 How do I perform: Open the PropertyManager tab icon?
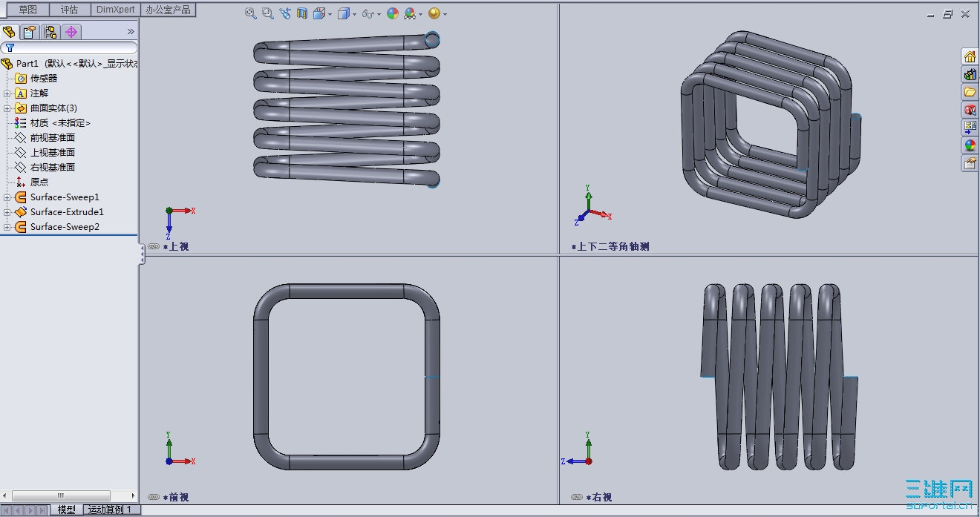tap(30, 32)
